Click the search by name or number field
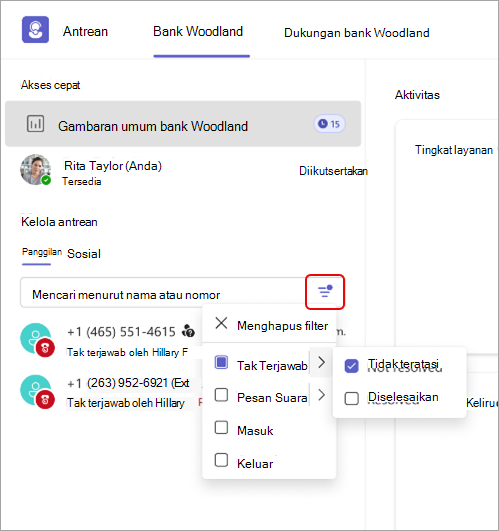Screen dimensions: 499x531 (163, 292)
